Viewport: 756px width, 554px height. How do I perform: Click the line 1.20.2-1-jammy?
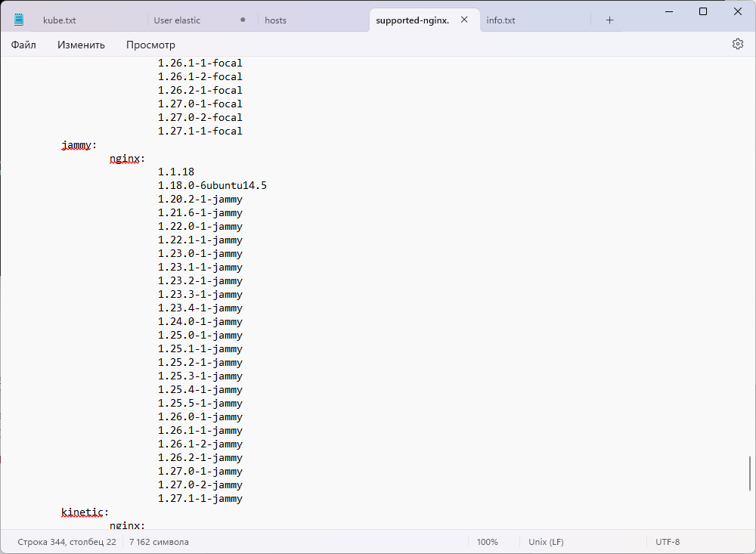tap(200, 199)
